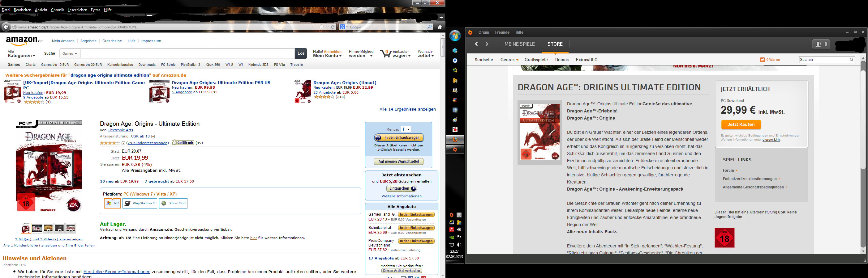Go back in Origin store navigation

(476, 44)
